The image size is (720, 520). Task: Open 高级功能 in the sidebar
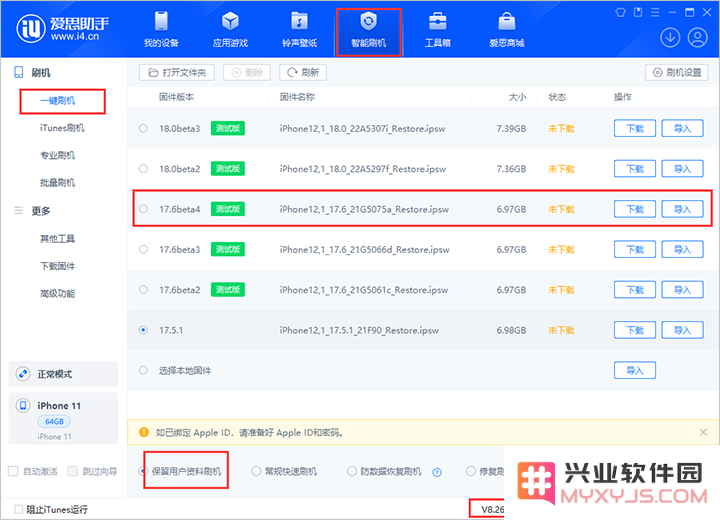tap(58, 294)
